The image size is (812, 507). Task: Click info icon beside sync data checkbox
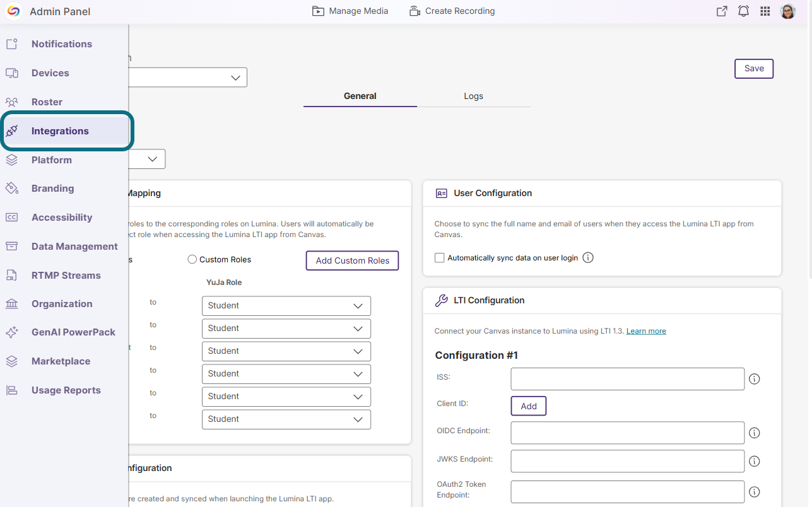pos(588,258)
